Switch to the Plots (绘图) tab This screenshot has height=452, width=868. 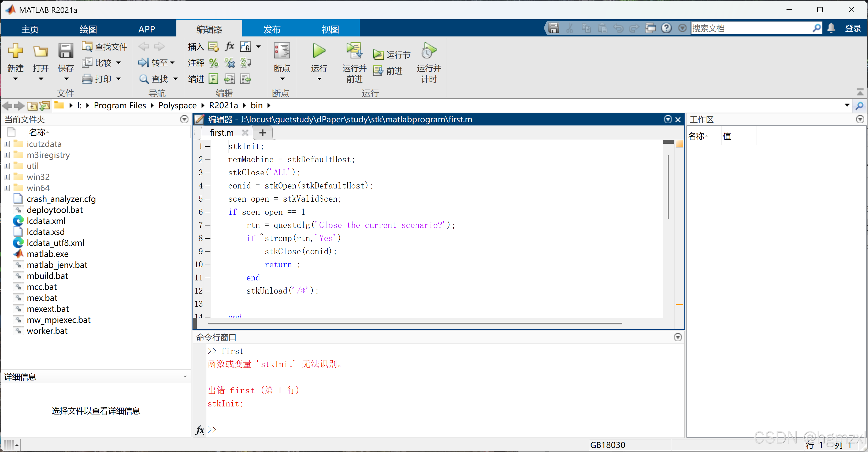pos(88,29)
